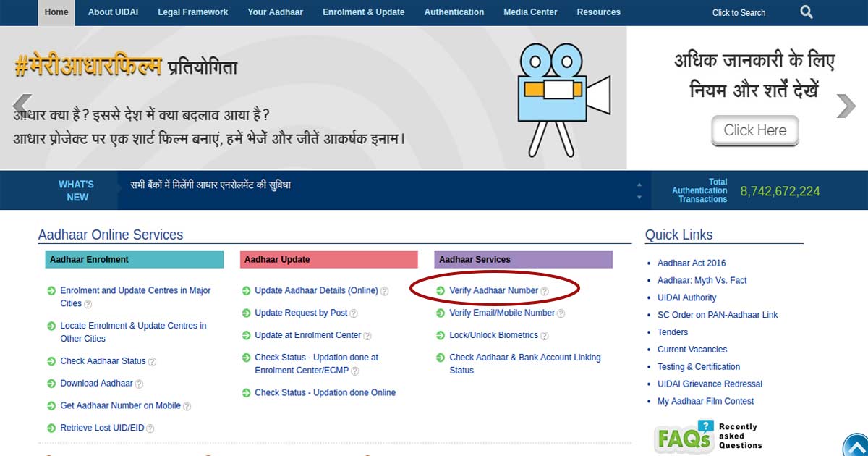Open the Enrolment & Update menu
868x456 pixels.
point(363,12)
